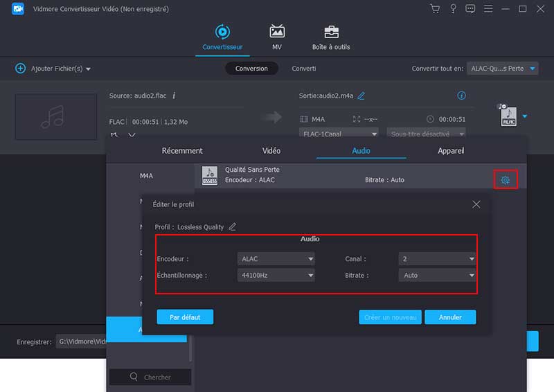Click the Chercher search field

(x=150, y=377)
